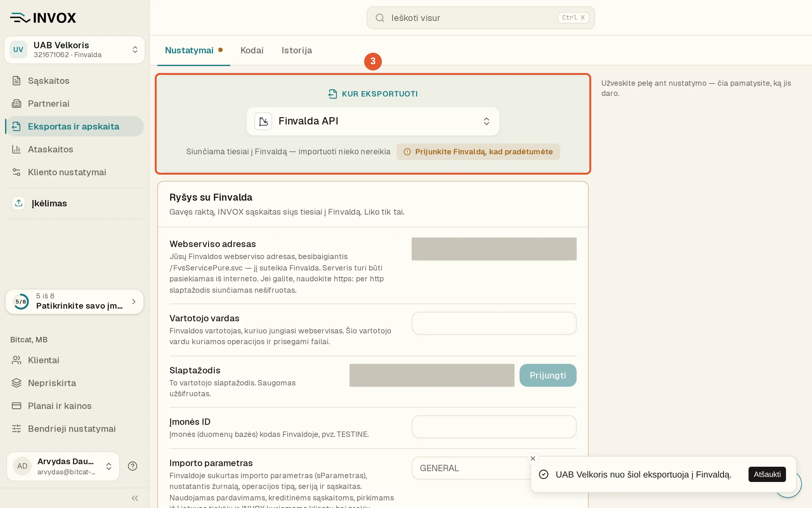The width and height of the screenshot is (812, 508).
Task: Expand the Arvydas Dau... user menu
Action: (63, 466)
